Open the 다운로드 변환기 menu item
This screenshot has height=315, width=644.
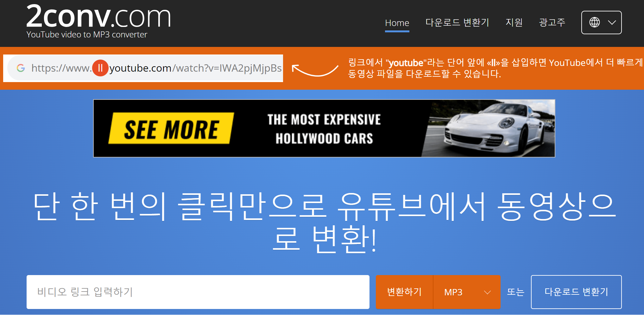tap(457, 22)
